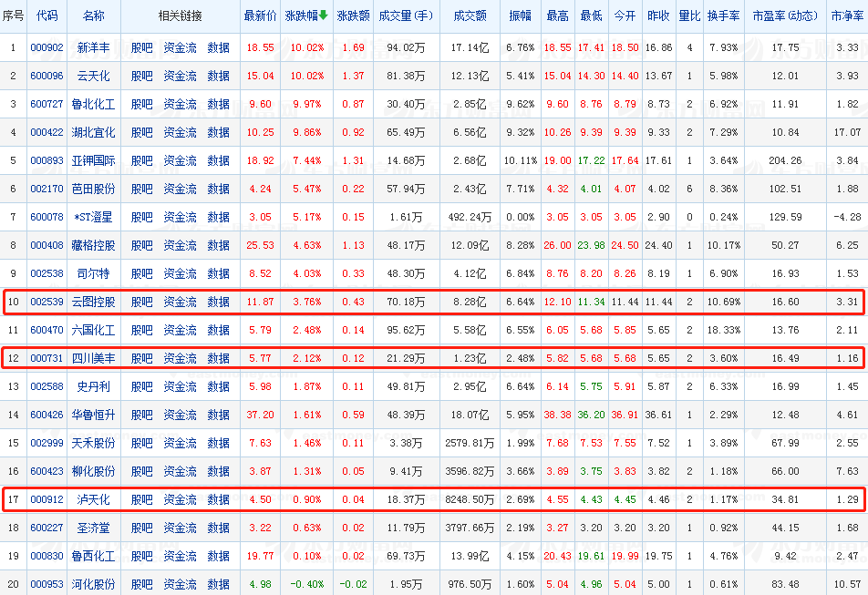Open stock code 002170 link
This screenshot has height=595, width=868.
(46, 189)
